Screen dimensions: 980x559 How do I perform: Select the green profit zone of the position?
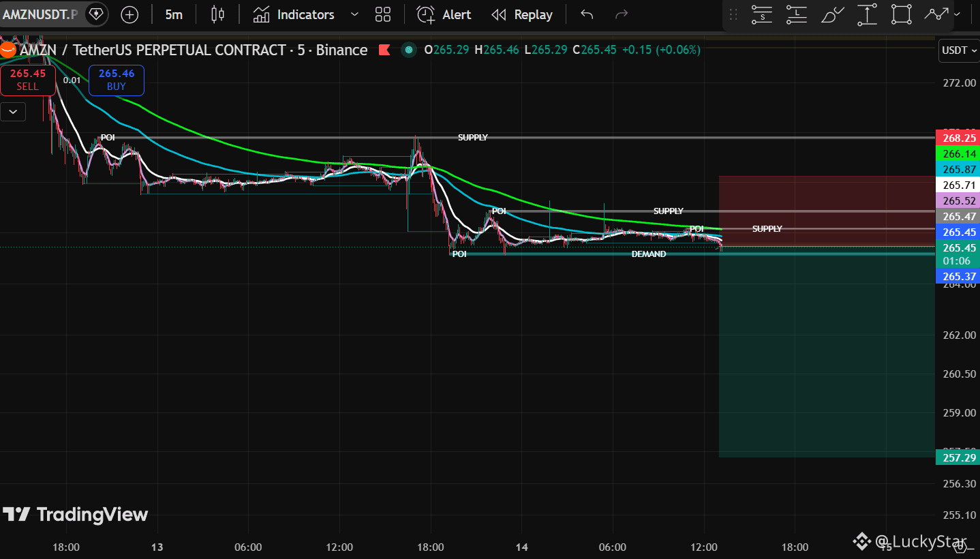(x=827, y=352)
